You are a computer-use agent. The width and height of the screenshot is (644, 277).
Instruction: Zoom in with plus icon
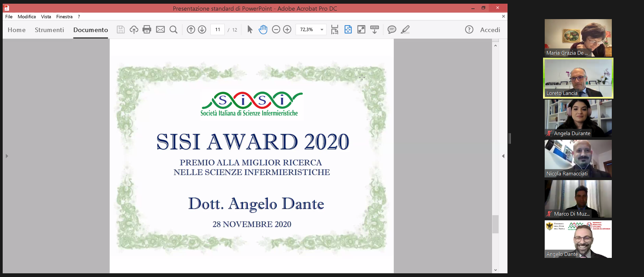point(287,30)
